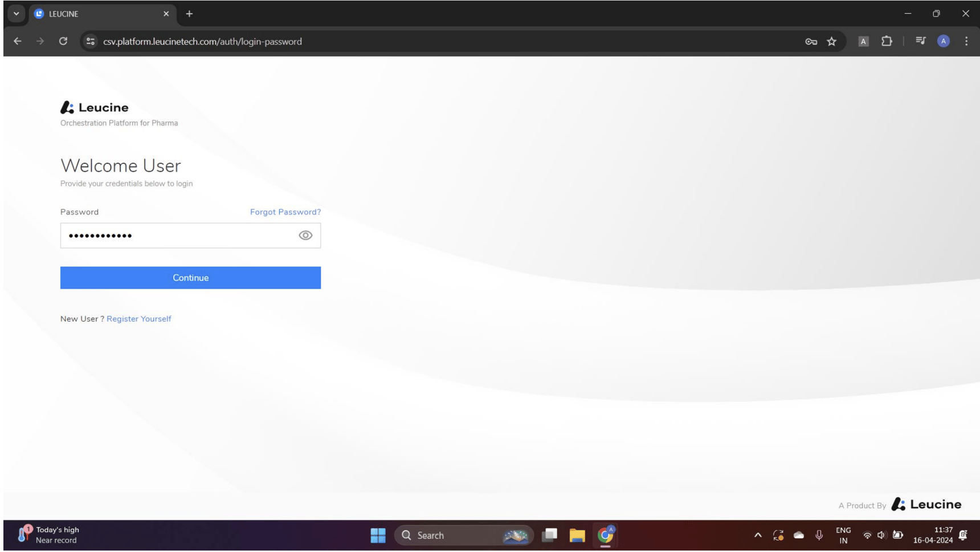Open the Chrome profile avatar
980x552 pixels.
point(944,41)
